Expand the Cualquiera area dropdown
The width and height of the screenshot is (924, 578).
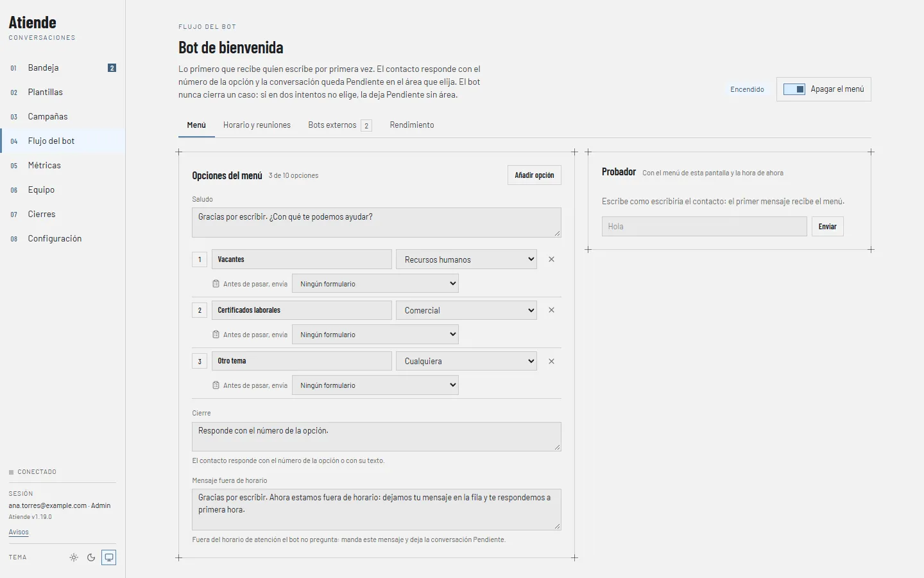click(466, 361)
